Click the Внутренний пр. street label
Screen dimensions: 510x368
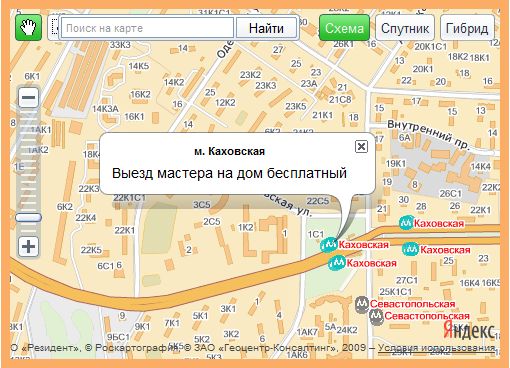428,135
